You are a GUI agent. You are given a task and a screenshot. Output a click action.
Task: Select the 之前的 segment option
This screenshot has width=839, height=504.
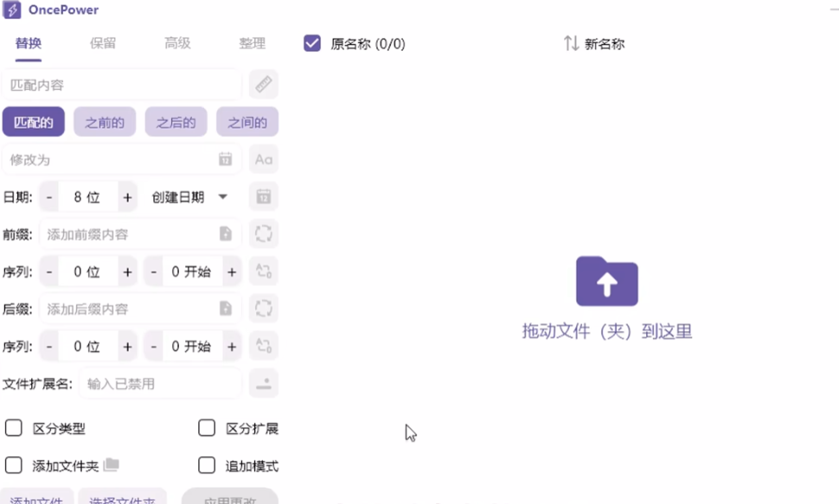105,121
